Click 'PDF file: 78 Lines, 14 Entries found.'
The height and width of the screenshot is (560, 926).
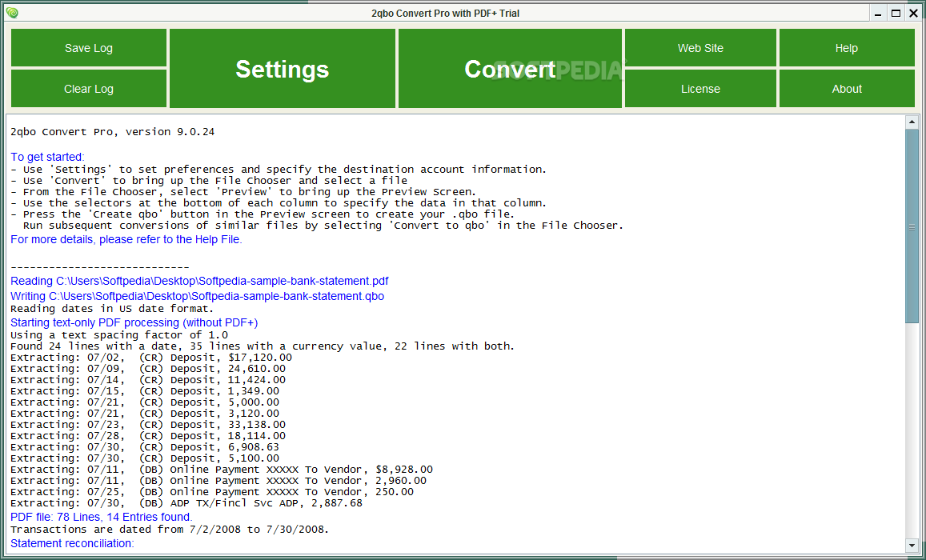coord(102,517)
